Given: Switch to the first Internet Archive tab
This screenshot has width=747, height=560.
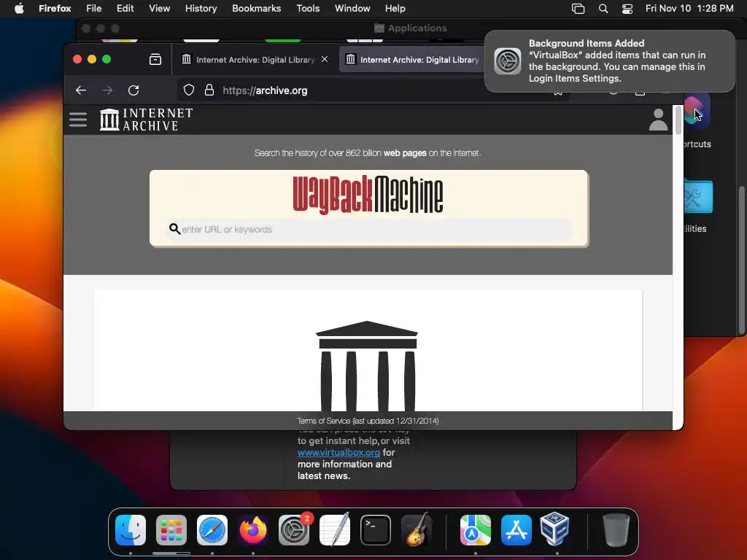Looking at the screenshot, I should click(x=249, y=60).
